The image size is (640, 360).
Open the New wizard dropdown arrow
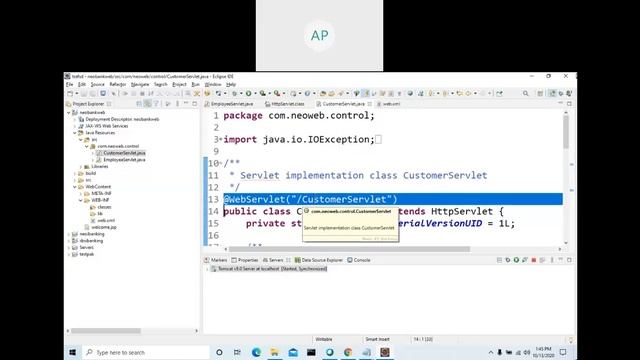[76, 93]
